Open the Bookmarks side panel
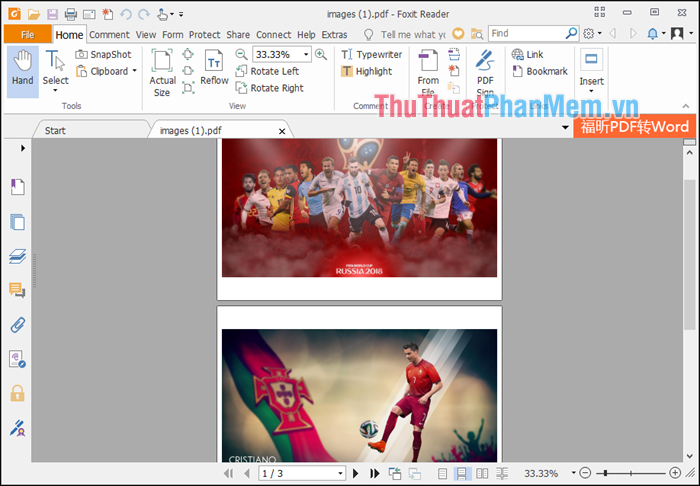The height and width of the screenshot is (486, 700). [x=17, y=187]
